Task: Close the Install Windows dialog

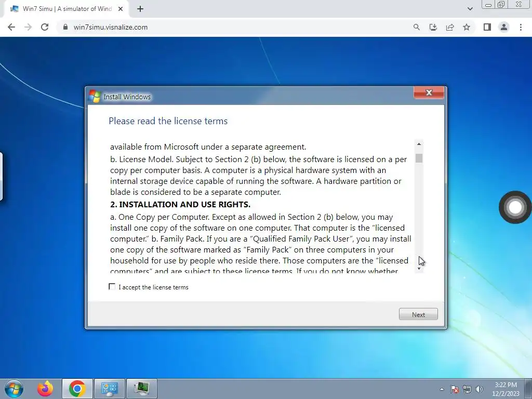Action: (429, 92)
